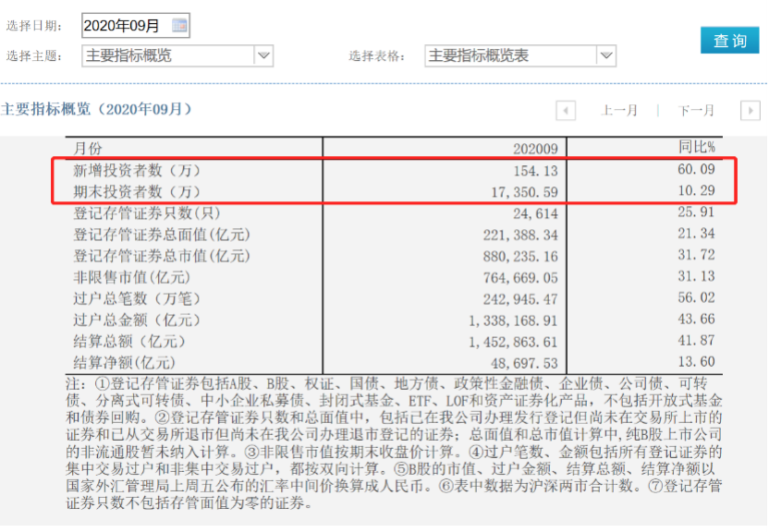
Task: Click the 同比 value 31.72
Action: point(696,255)
